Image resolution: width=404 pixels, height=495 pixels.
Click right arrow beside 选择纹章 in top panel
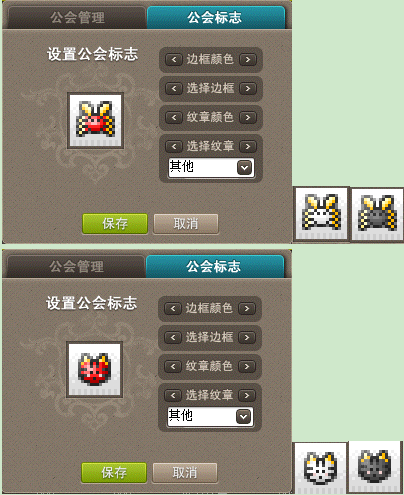pyautogui.click(x=248, y=147)
